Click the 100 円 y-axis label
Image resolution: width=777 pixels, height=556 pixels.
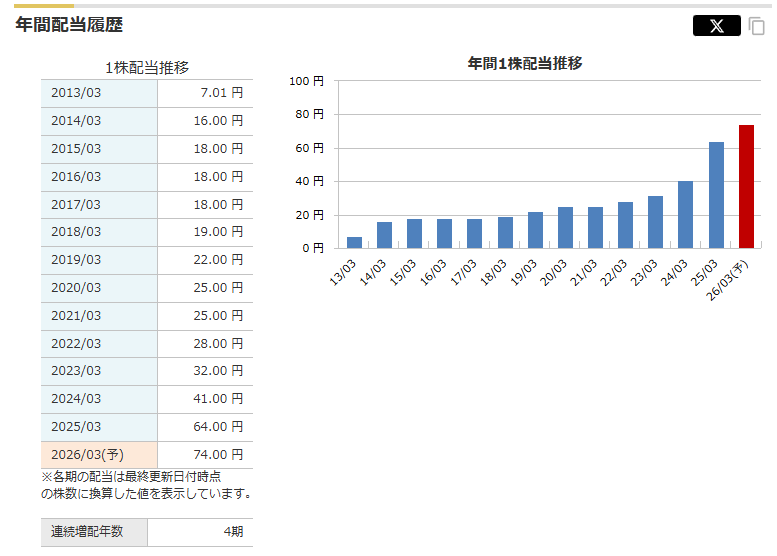(306, 81)
